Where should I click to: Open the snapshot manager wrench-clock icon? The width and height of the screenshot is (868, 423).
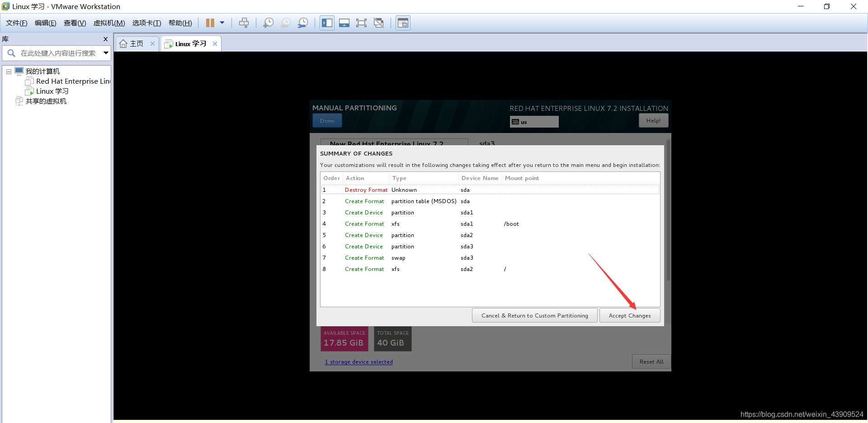pyautogui.click(x=303, y=23)
